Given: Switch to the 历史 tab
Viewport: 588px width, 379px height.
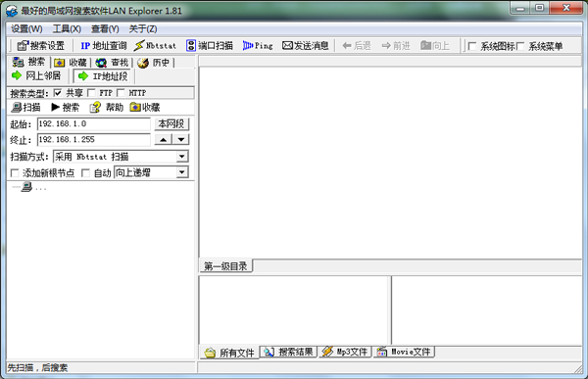Looking at the screenshot, I should tap(154, 63).
